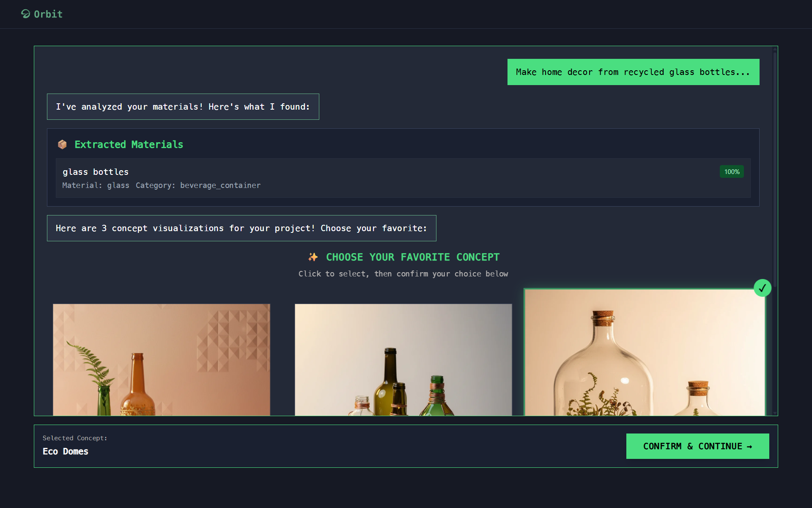The image size is (812, 508).
Task: Click the Orbit planet logo icon
Action: [x=25, y=14]
